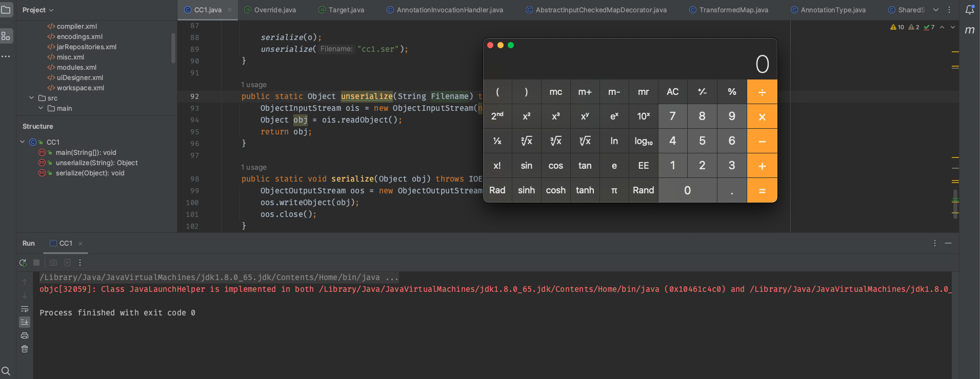Show hidden editor tabs dropdown chevron
Screen dimensions: 980x379
point(935,10)
